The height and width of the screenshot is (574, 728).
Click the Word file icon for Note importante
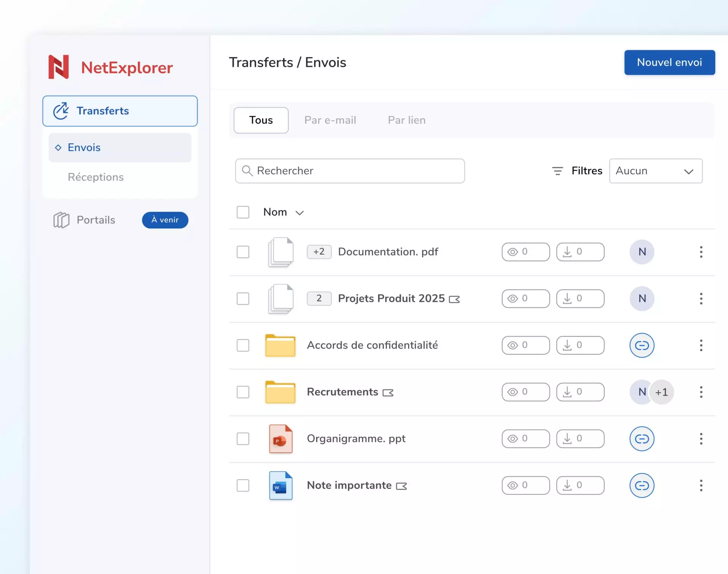[281, 485]
